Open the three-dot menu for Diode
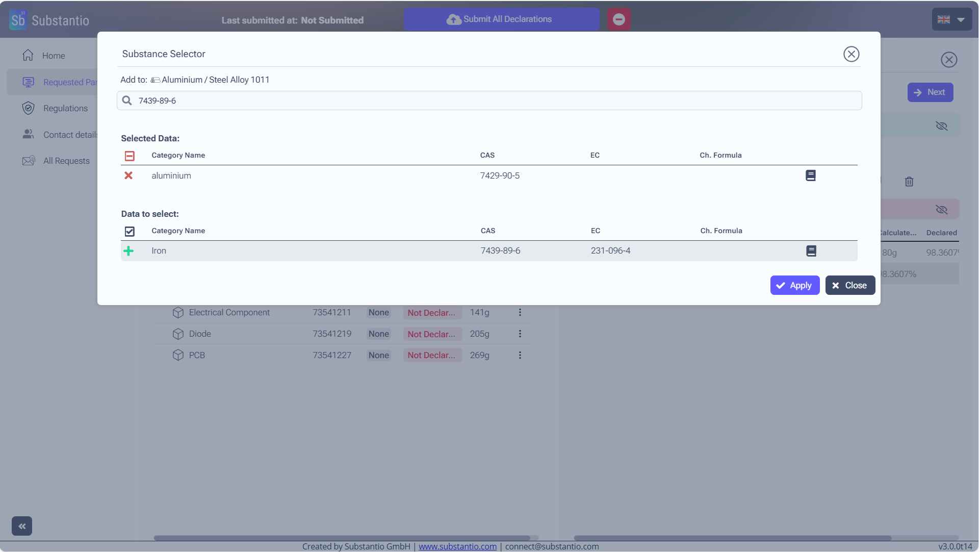Image resolution: width=980 pixels, height=552 pixels. (520, 334)
